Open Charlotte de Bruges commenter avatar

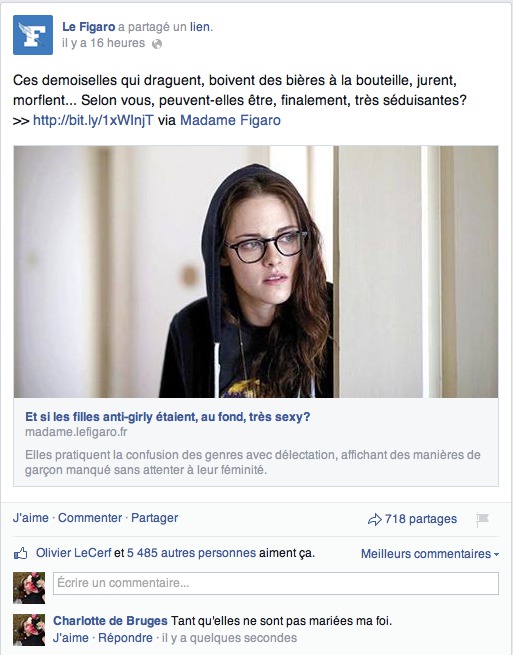click(x=29, y=630)
